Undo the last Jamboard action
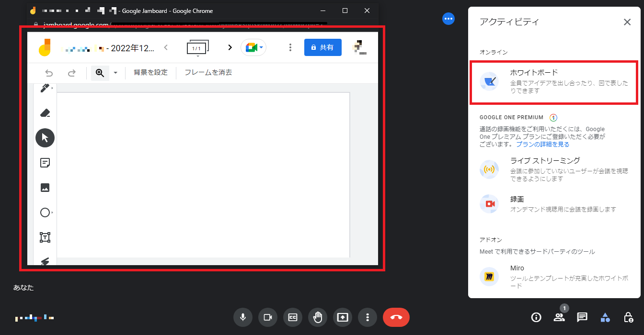Viewport: 644px width, 335px height. [48, 73]
